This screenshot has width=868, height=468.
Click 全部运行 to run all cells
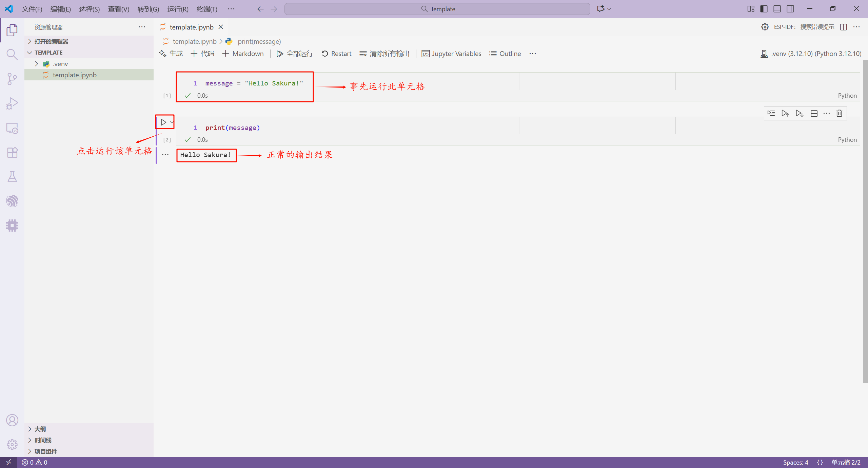(x=294, y=54)
